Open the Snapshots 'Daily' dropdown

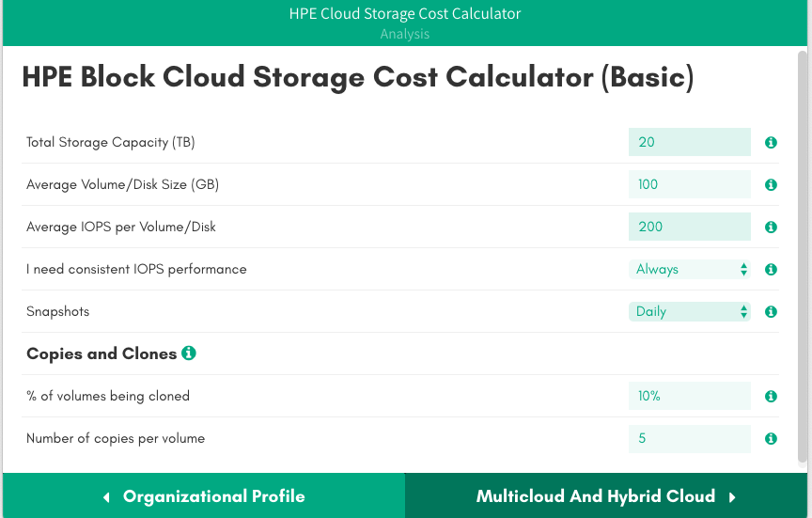point(690,312)
